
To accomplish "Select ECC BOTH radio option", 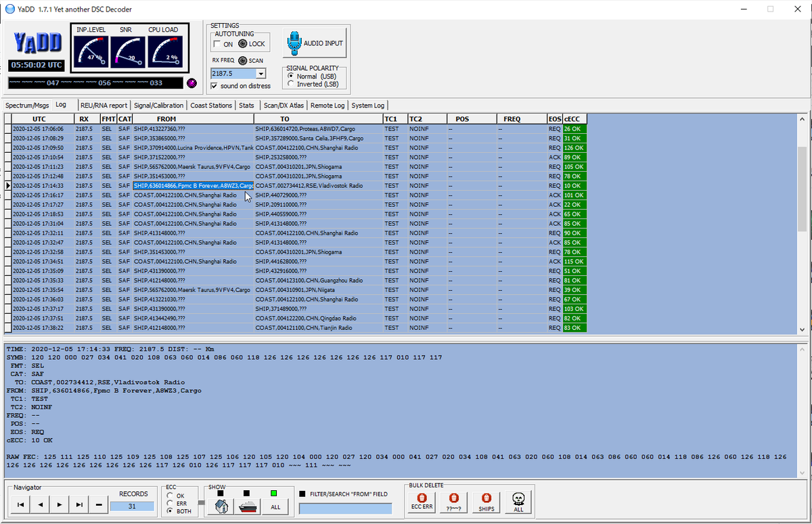I will 170,512.
